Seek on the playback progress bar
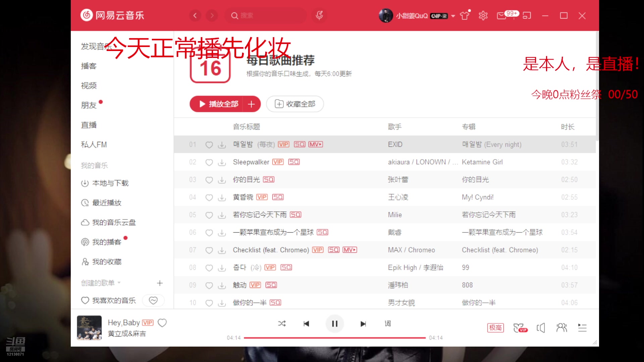This screenshot has height=362, width=644. coord(335,338)
